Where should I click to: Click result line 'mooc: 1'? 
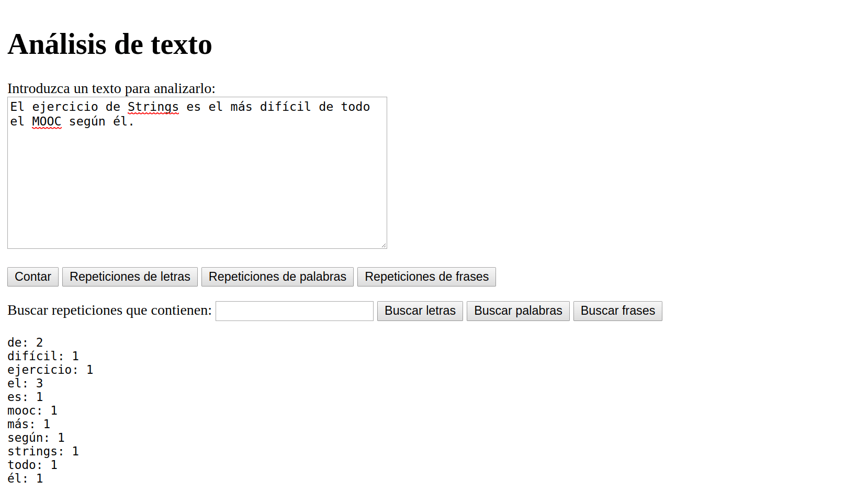[x=32, y=410]
